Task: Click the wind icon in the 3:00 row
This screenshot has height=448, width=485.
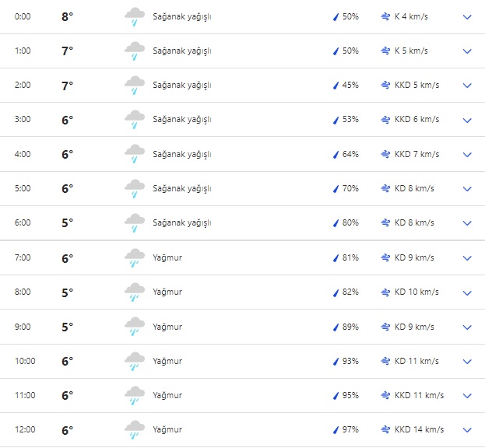Action: [x=385, y=120]
